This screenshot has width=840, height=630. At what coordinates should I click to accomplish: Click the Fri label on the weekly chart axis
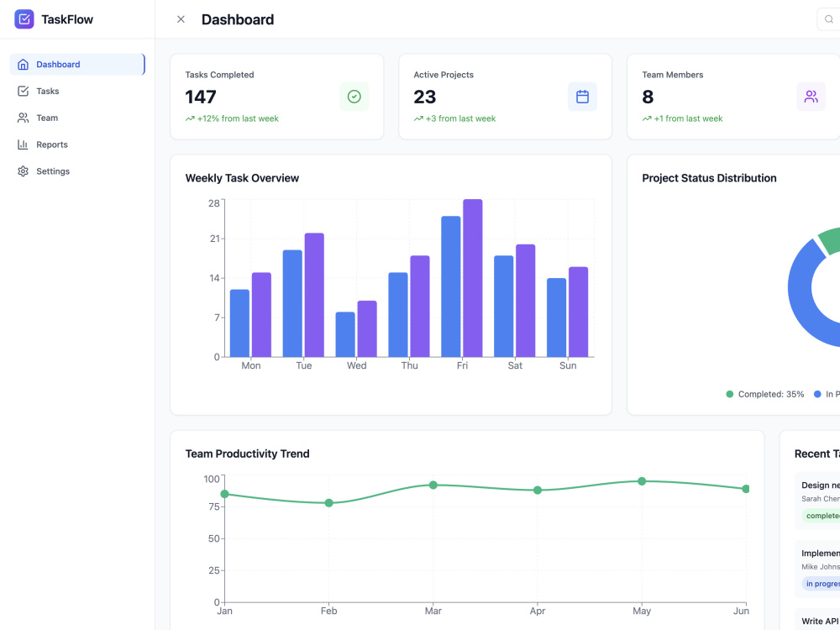[x=462, y=366]
